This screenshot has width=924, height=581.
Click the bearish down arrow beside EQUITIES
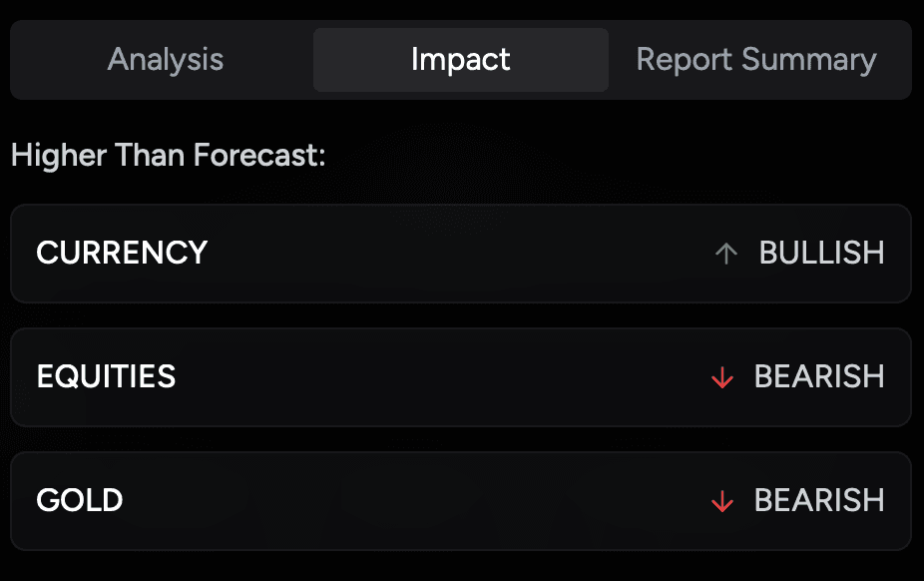pos(721,377)
